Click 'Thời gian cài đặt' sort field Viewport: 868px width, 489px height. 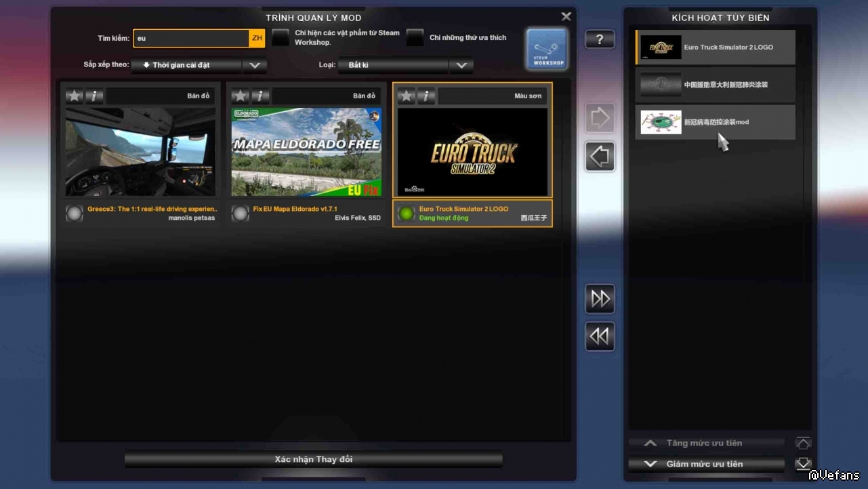point(186,65)
